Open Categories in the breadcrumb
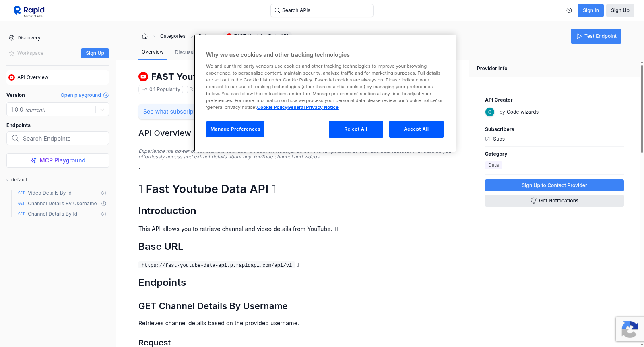Screen dimensions: 644x347 tap(173, 36)
